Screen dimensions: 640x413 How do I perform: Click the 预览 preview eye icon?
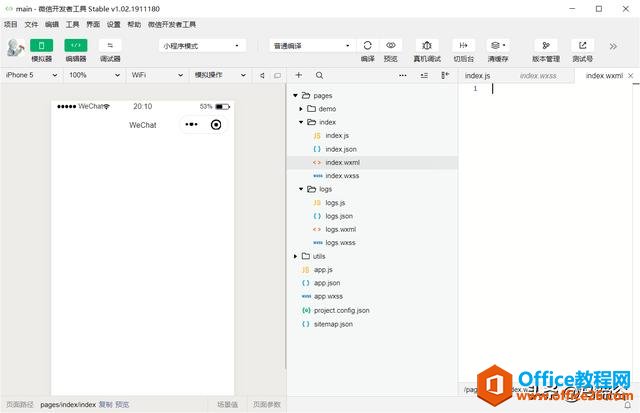pyautogui.click(x=391, y=45)
